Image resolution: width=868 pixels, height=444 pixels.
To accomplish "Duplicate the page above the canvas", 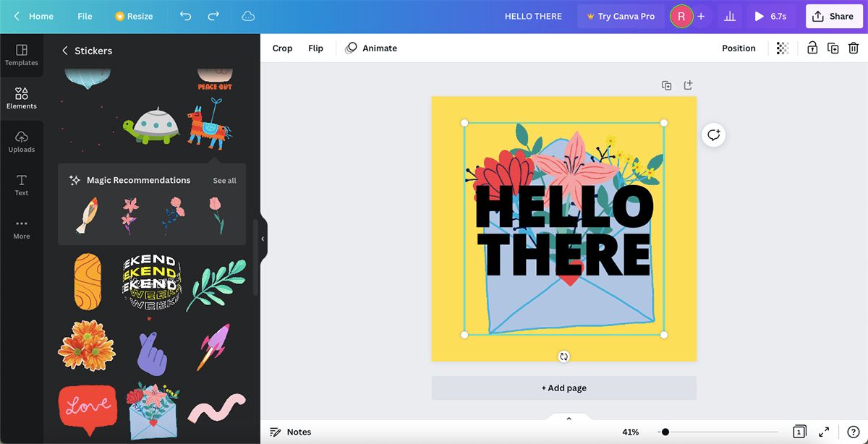I will 667,85.
